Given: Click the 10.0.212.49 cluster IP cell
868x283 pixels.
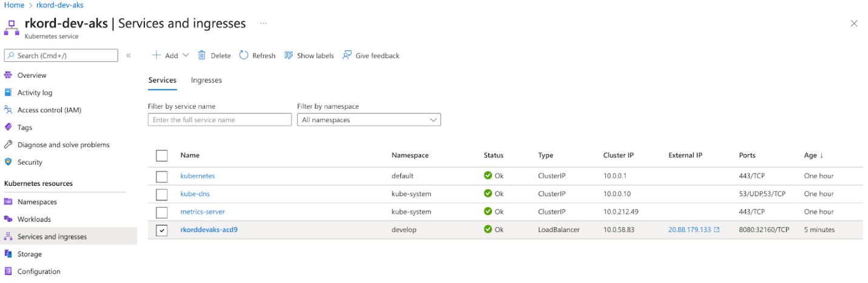Looking at the screenshot, I should pyautogui.click(x=621, y=212).
